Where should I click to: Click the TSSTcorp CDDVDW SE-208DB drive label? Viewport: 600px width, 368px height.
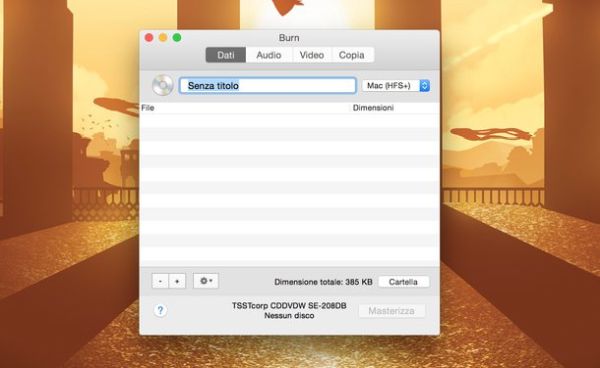point(289,306)
